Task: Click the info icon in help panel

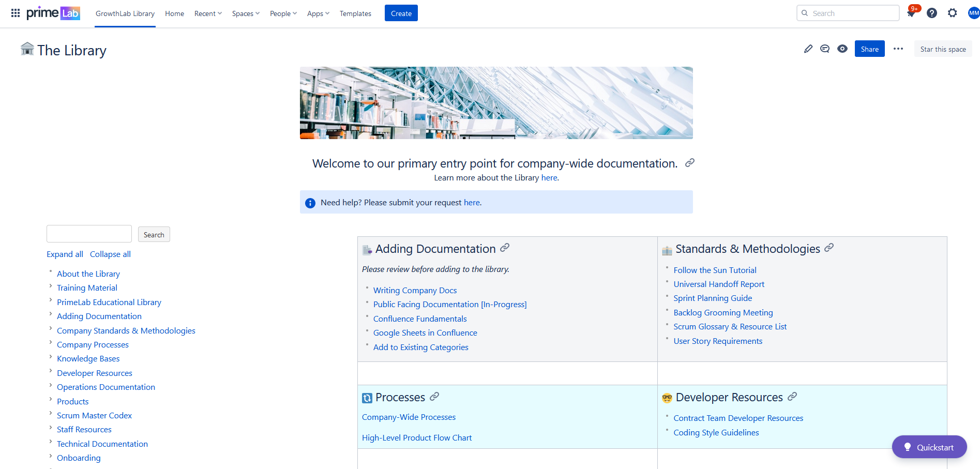Action: click(310, 203)
